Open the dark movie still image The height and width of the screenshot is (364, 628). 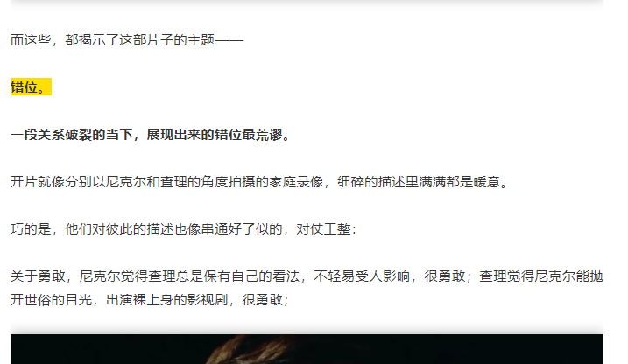(307, 349)
